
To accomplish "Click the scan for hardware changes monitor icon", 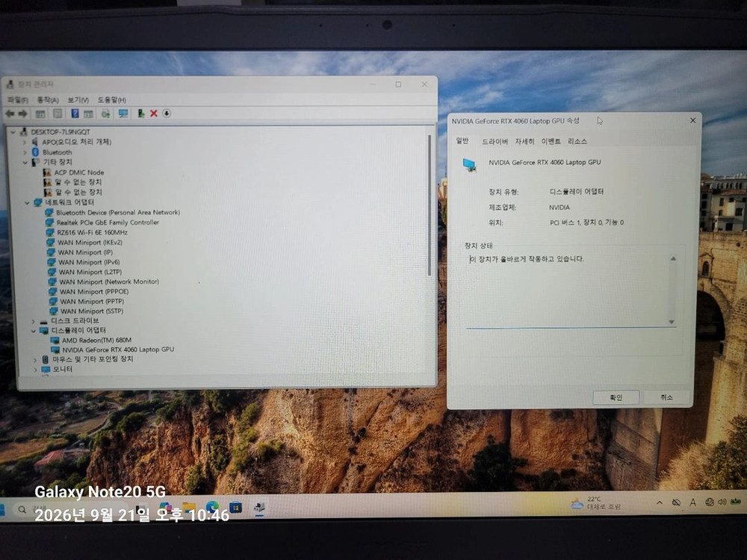I will coord(123,113).
